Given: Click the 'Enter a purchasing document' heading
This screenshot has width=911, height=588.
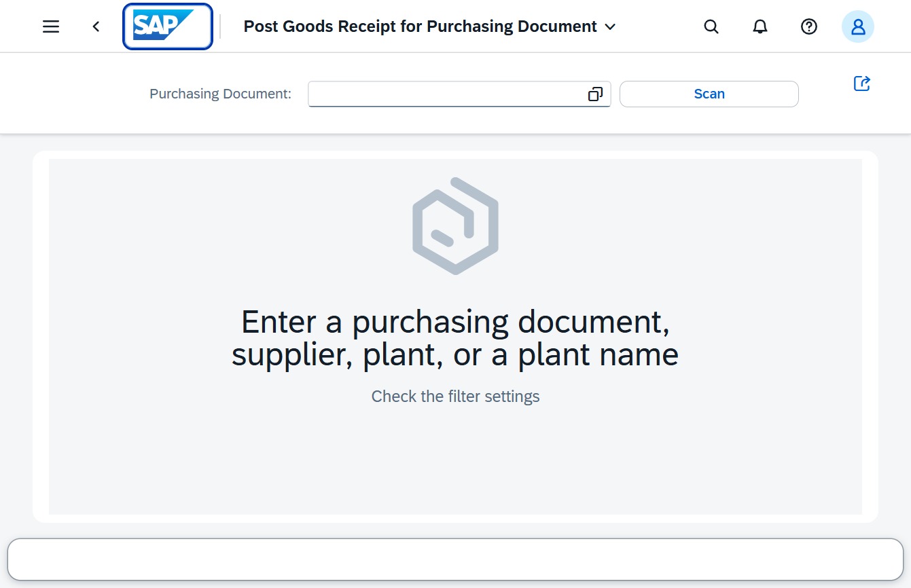Looking at the screenshot, I should (x=455, y=338).
